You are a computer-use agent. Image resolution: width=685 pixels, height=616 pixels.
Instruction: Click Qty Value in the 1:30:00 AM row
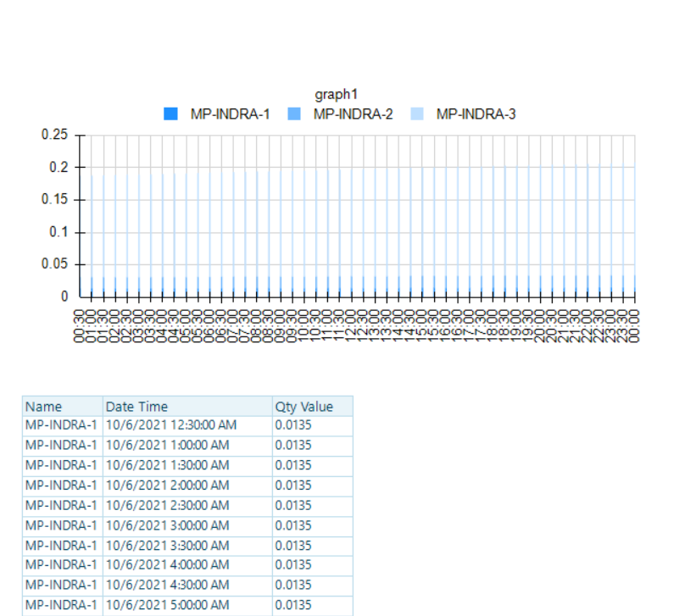coord(312,465)
